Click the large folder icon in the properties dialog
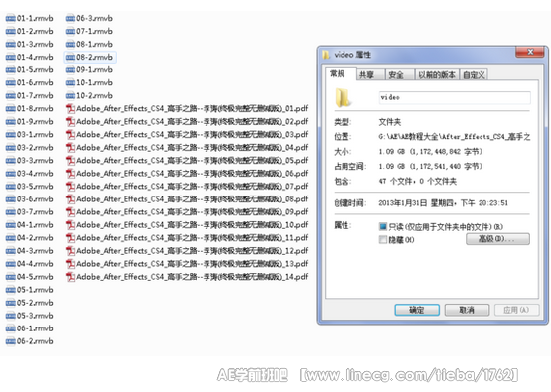Screen dimensions: 551x392 pyautogui.click(x=343, y=97)
